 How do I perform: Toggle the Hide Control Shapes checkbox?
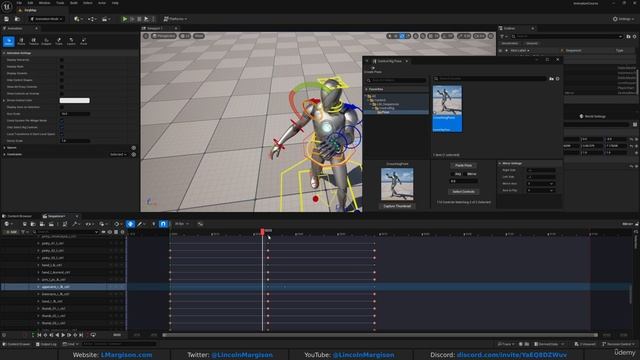(62, 80)
